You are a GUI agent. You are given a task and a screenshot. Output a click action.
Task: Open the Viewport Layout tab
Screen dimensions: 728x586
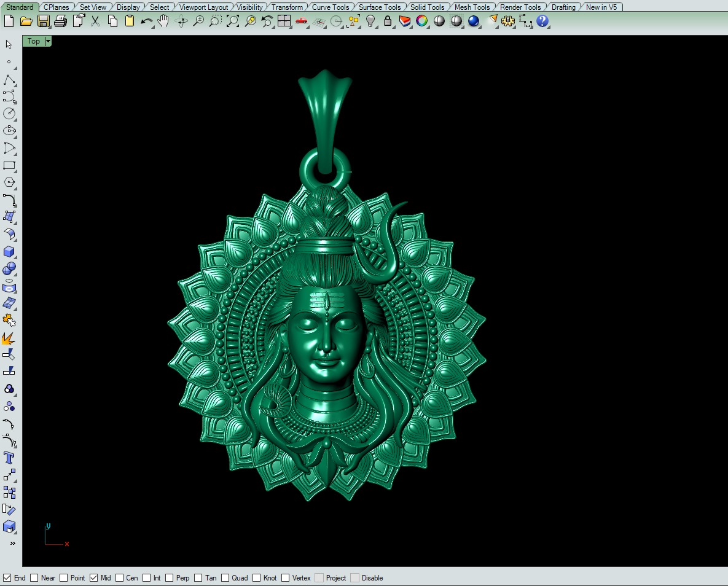coord(203,7)
